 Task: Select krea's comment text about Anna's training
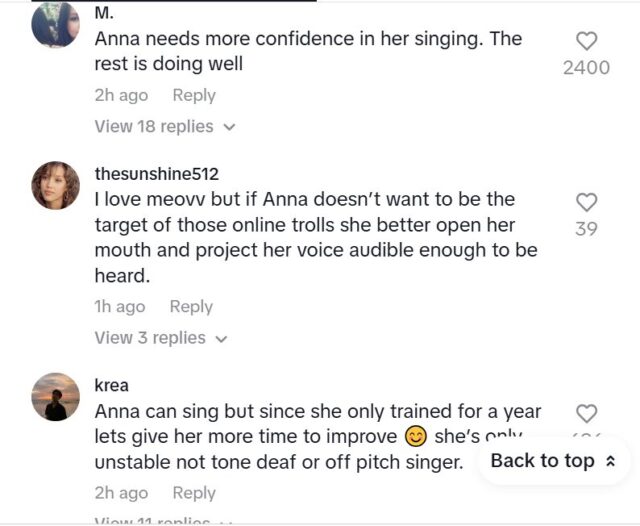[x=280, y=437]
